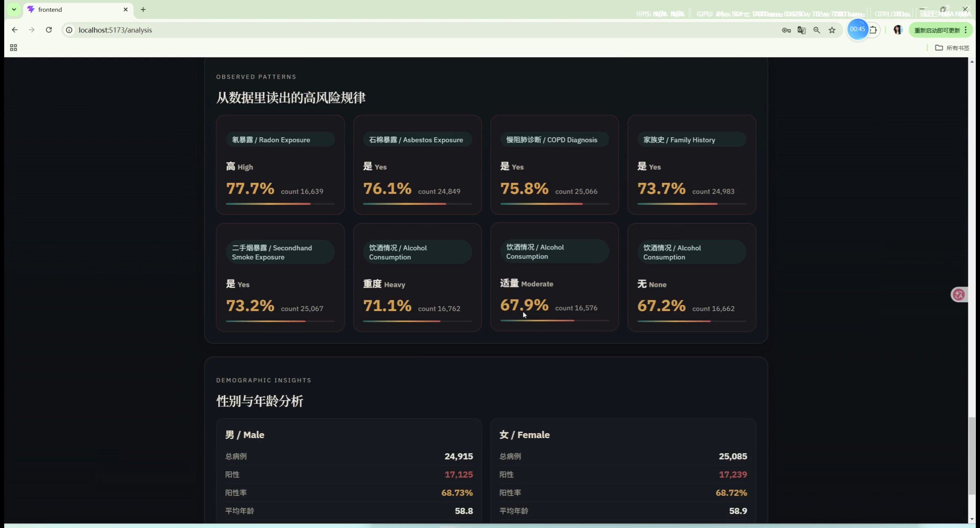Click the 00:45 recording timer button
This screenshot has height=528, width=980.
(857, 29)
